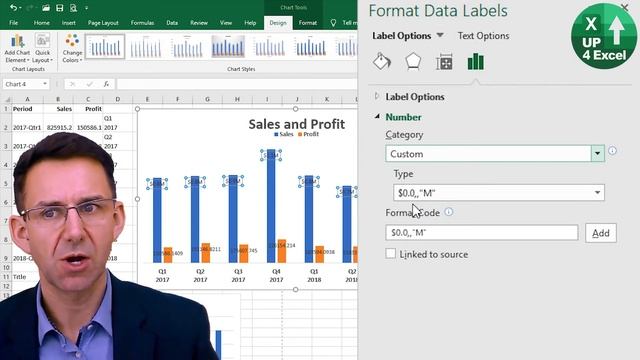
Task: Open the Help ribbon tab
Action: (x=250, y=23)
